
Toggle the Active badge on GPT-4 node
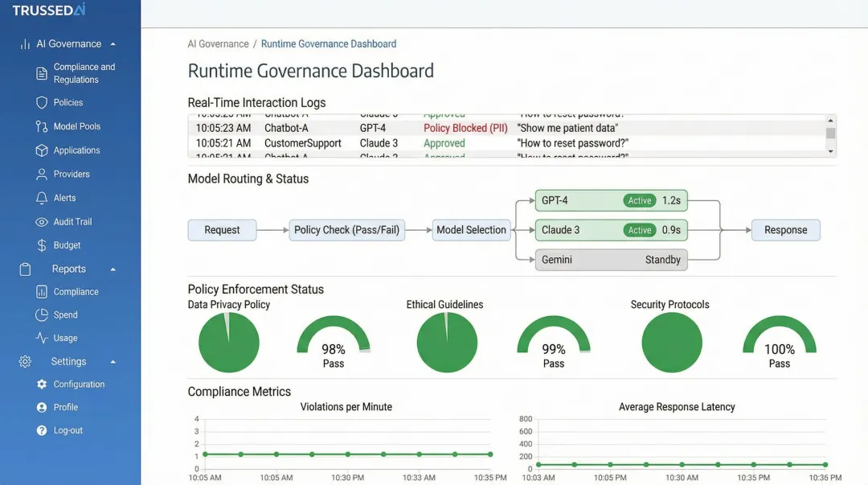(x=639, y=200)
